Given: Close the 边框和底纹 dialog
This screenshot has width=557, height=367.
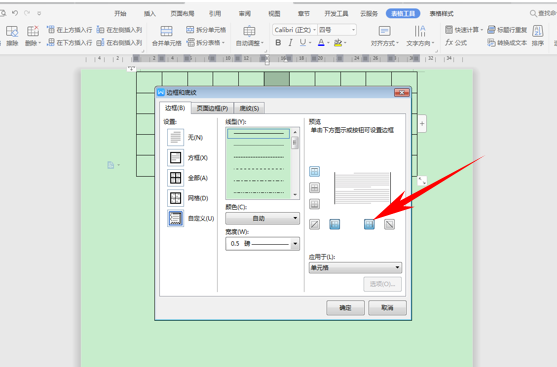Looking at the screenshot, I should point(402,92).
